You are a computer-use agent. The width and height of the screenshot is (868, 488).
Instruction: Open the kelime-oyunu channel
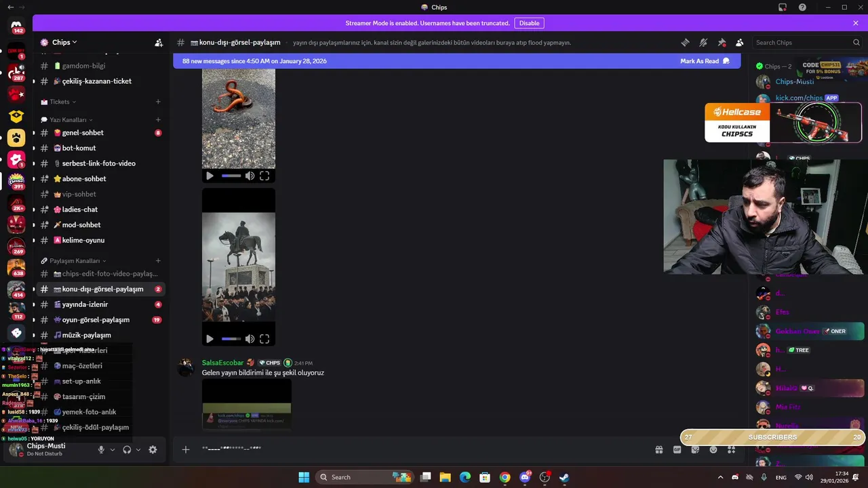coord(100,240)
